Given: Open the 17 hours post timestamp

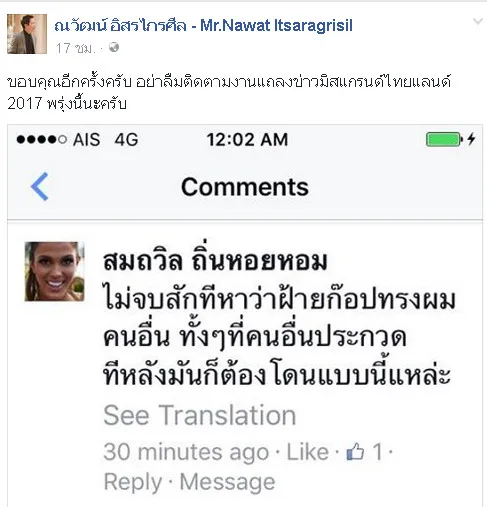Looking at the screenshot, I should 76,48.
